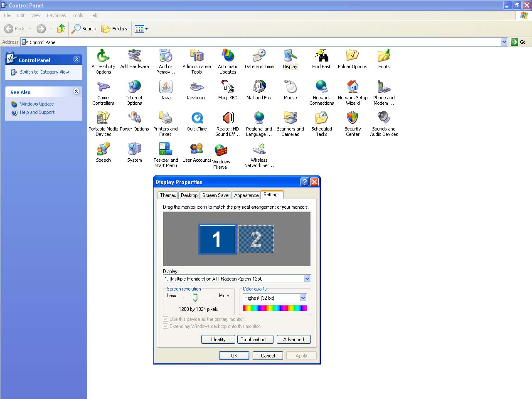
Task: Open Windows Firewall icon
Action: [221, 150]
